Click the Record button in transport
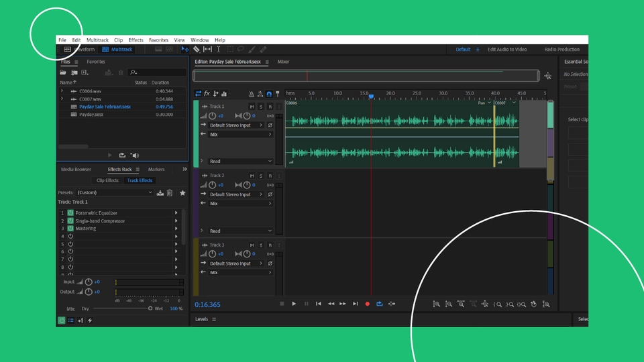 pos(367,304)
